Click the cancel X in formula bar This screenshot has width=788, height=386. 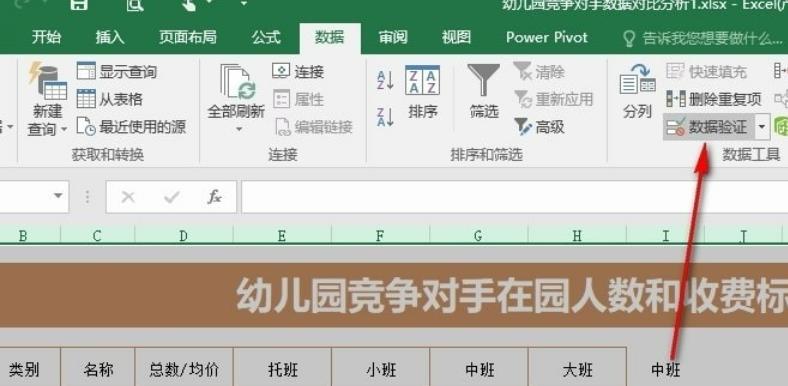click(x=128, y=197)
